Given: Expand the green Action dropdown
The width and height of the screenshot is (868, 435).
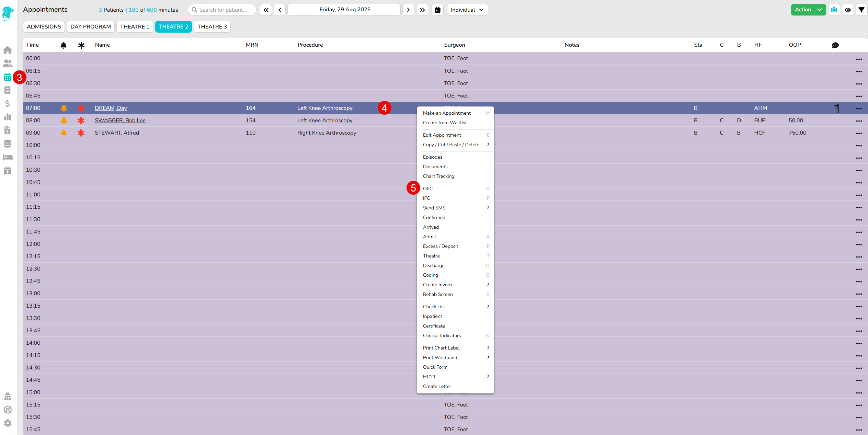Looking at the screenshot, I should 808,10.
